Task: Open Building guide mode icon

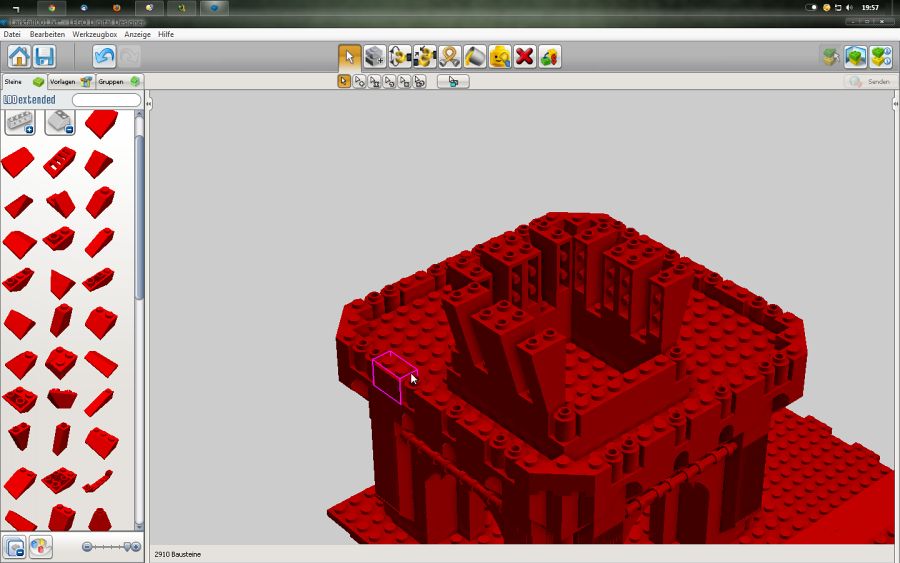Action: point(880,56)
